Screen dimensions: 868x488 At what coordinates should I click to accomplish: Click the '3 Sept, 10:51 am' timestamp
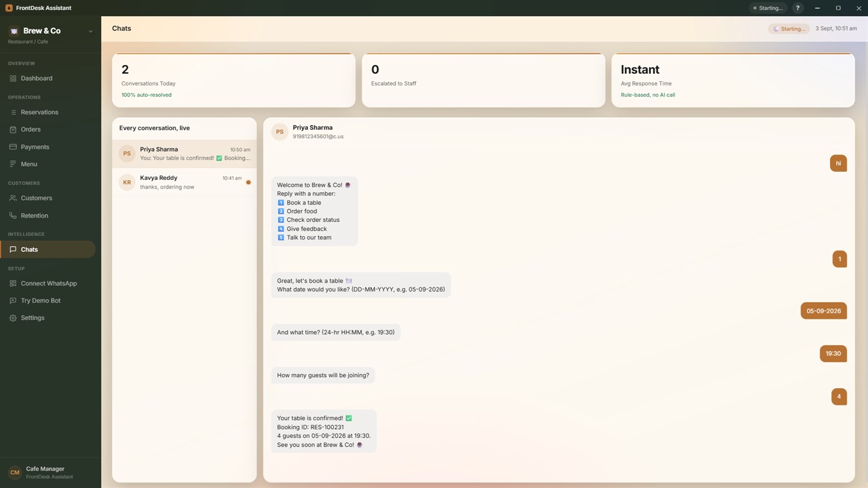[836, 29]
